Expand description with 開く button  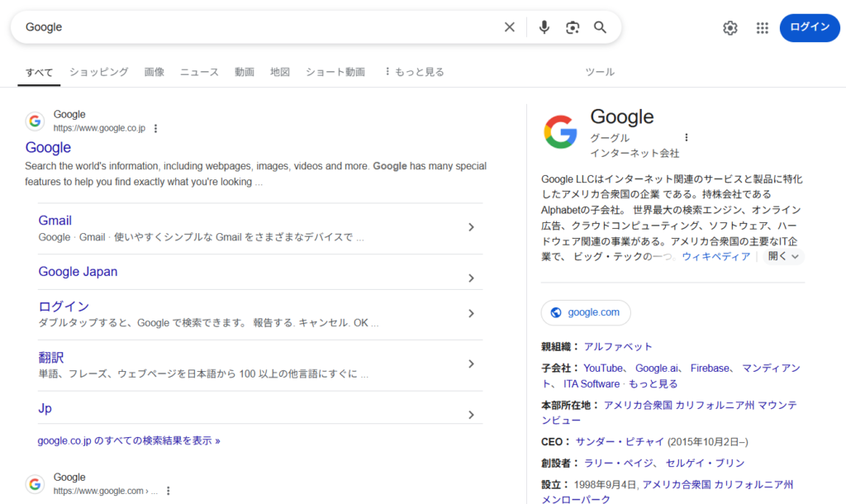[783, 256]
